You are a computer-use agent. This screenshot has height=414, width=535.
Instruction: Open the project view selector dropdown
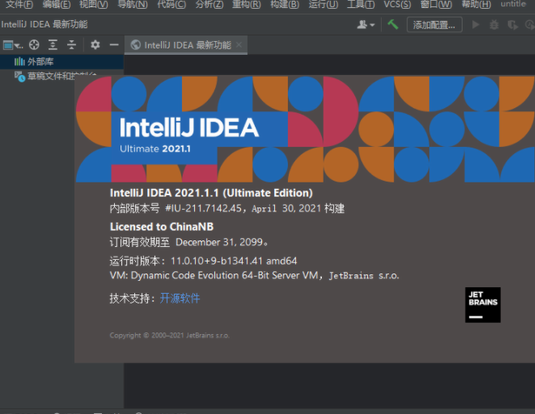13,45
